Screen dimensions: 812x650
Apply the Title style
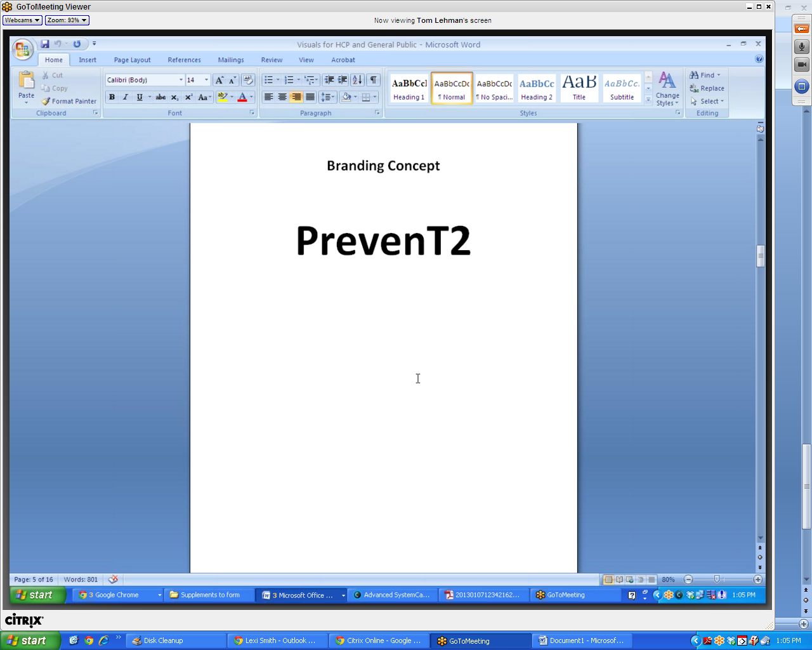(579, 88)
